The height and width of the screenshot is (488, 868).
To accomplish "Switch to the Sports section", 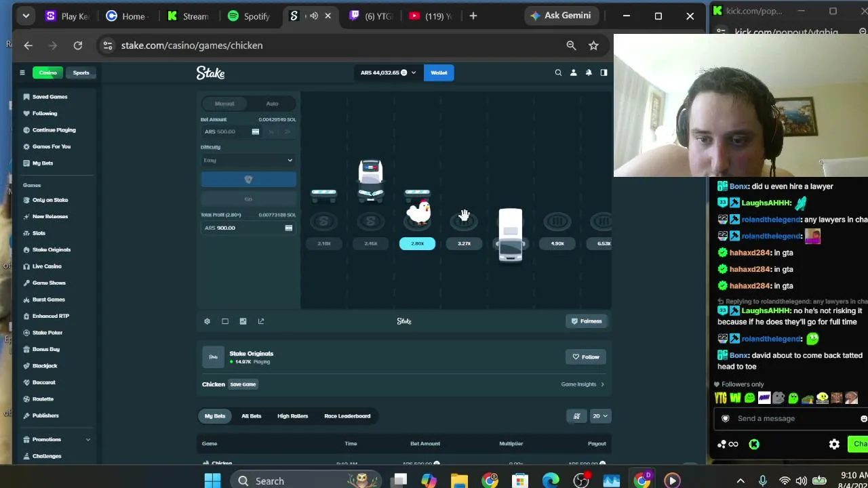I will (81, 73).
